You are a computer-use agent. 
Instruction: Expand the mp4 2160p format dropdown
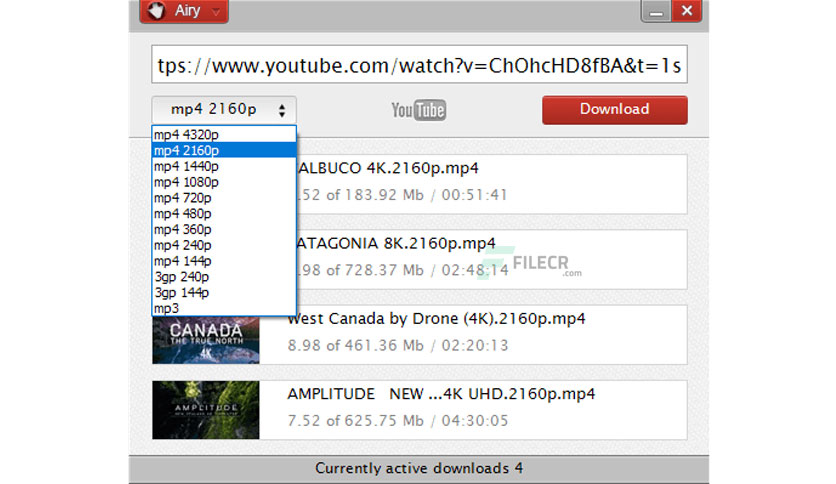pos(224,110)
